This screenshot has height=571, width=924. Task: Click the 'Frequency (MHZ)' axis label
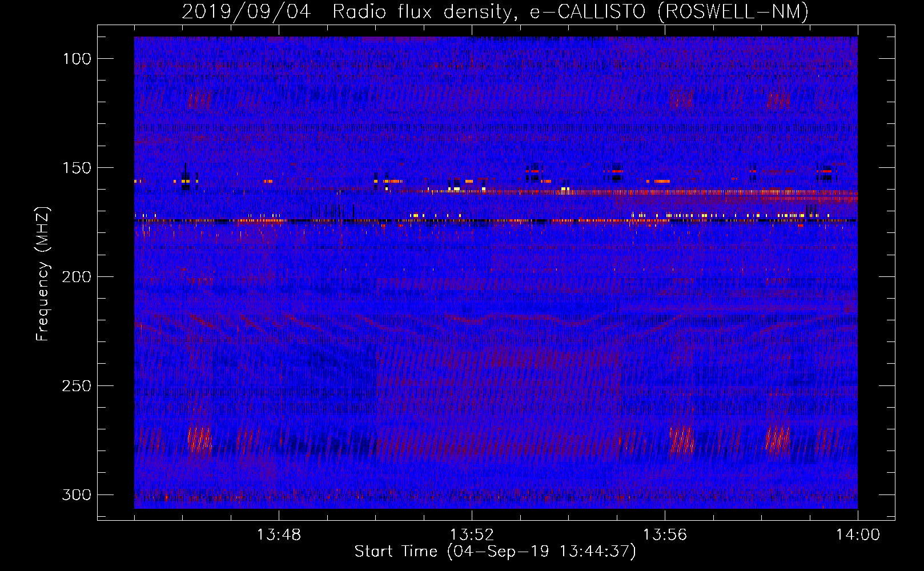click(x=43, y=274)
